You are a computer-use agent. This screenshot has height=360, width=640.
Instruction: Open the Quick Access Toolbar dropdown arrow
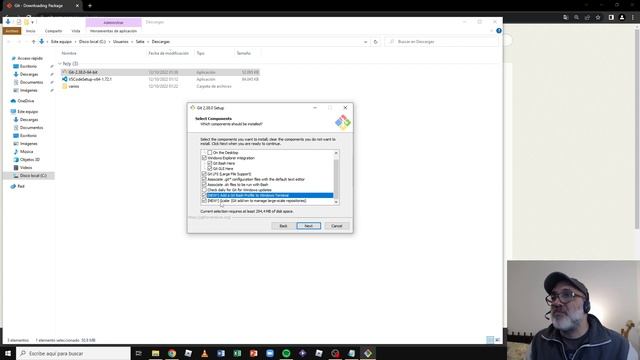[33, 22]
